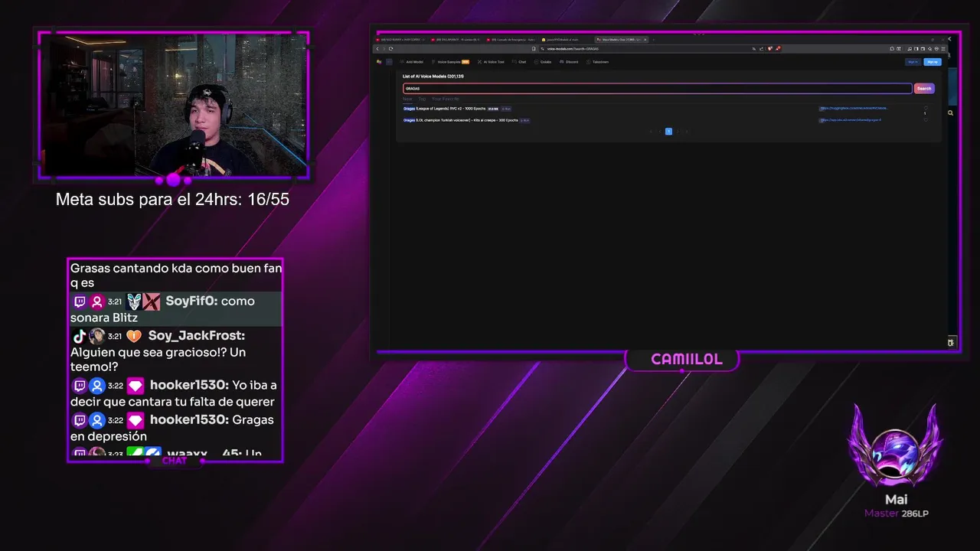Screen dimensions: 980x551
Task: Open the kits.ai link for Gragas Turkish model
Action: [851, 120]
